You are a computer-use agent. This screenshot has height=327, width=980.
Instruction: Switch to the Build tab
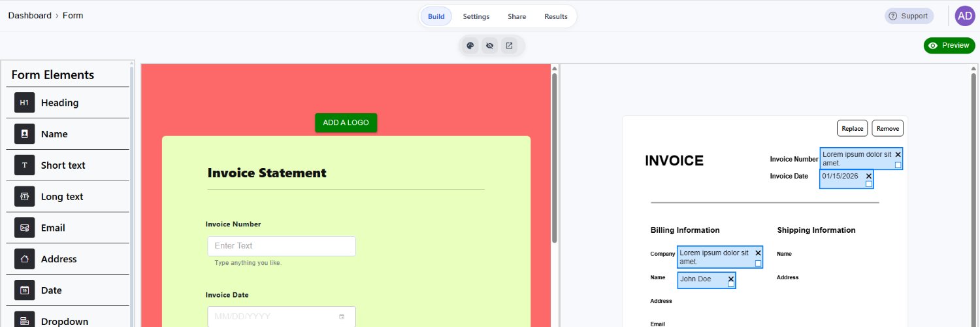click(436, 16)
